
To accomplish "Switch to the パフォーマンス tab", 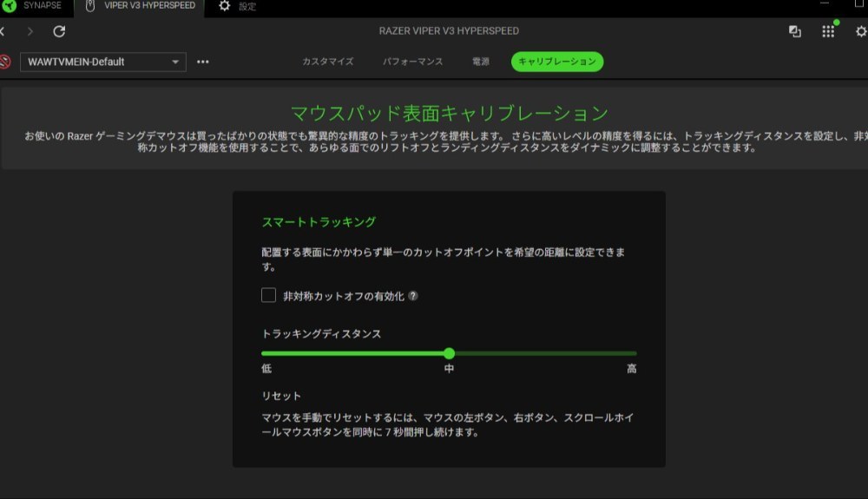I will tap(413, 62).
